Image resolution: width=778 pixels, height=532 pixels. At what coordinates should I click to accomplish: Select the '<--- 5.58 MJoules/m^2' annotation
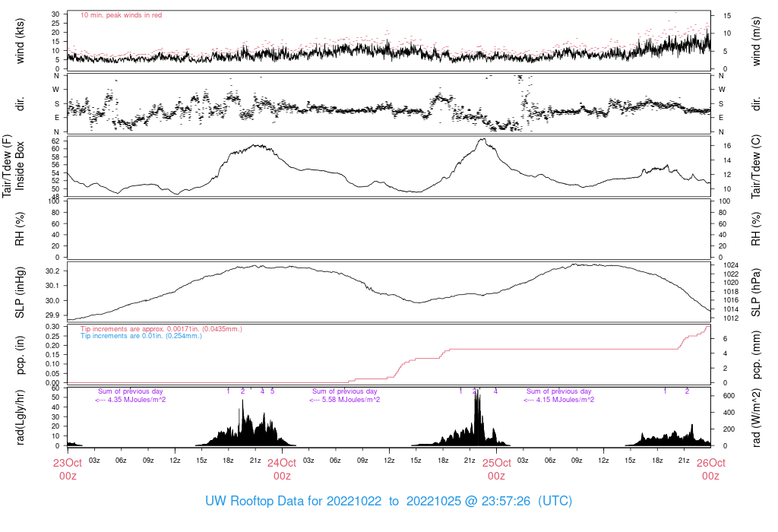[344, 400]
